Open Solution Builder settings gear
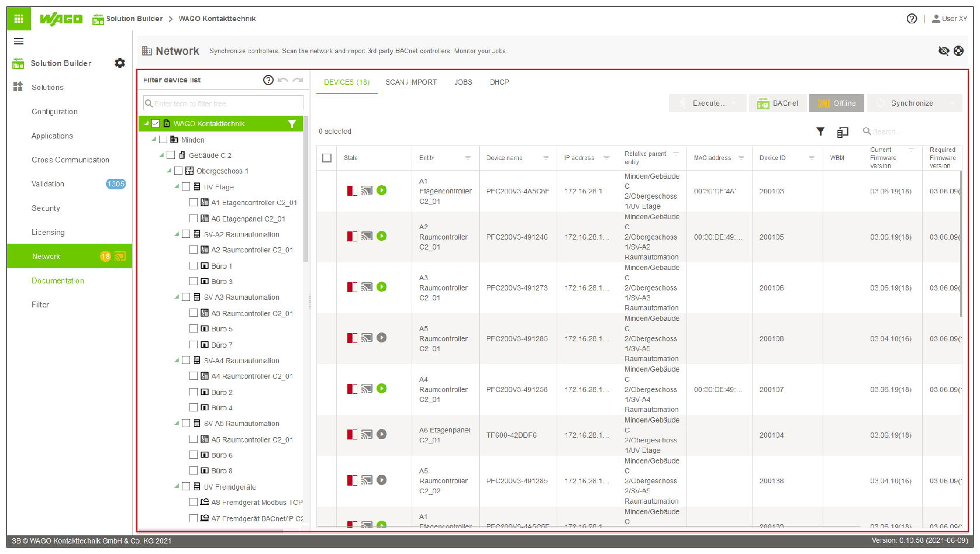The height and width of the screenshot is (554, 980). coord(120,63)
